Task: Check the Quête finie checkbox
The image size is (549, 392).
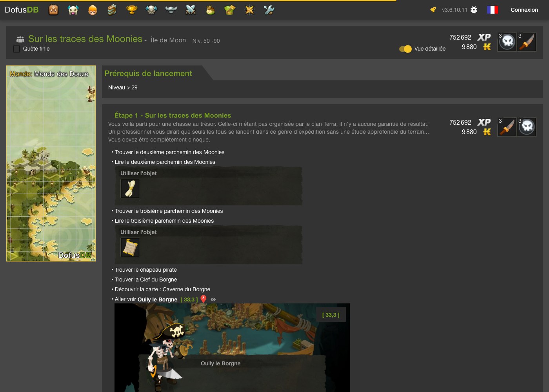Action: [16, 49]
